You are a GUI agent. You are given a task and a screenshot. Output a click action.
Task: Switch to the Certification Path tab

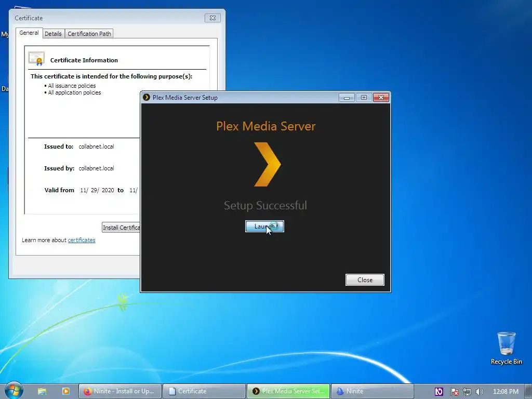[x=89, y=34]
